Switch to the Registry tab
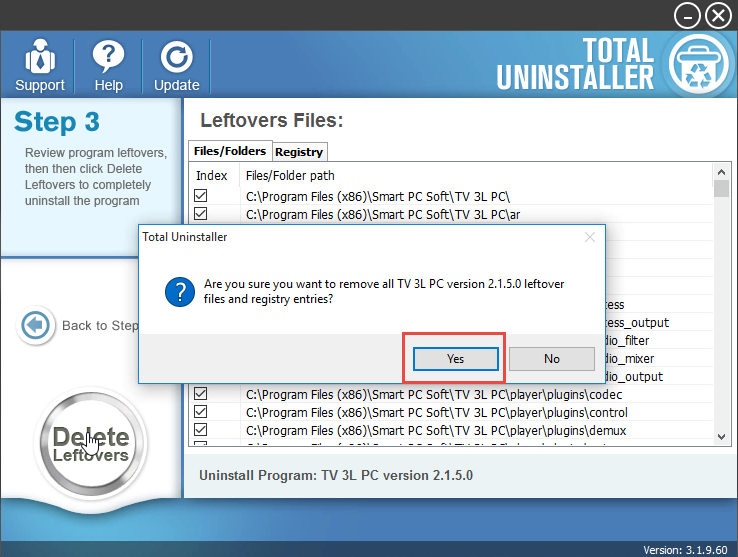The width and height of the screenshot is (738, 557). tap(299, 152)
